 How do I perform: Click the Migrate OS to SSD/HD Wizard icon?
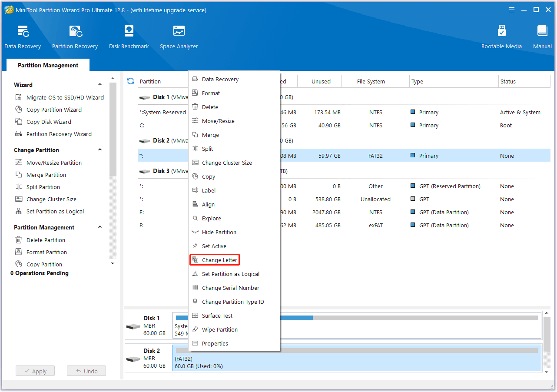point(19,97)
